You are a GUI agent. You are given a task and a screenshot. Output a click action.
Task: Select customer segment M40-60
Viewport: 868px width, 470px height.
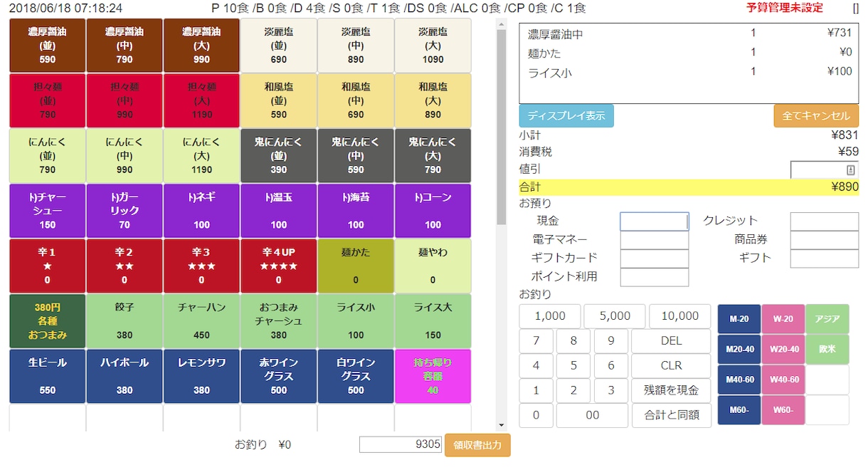(739, 380)
